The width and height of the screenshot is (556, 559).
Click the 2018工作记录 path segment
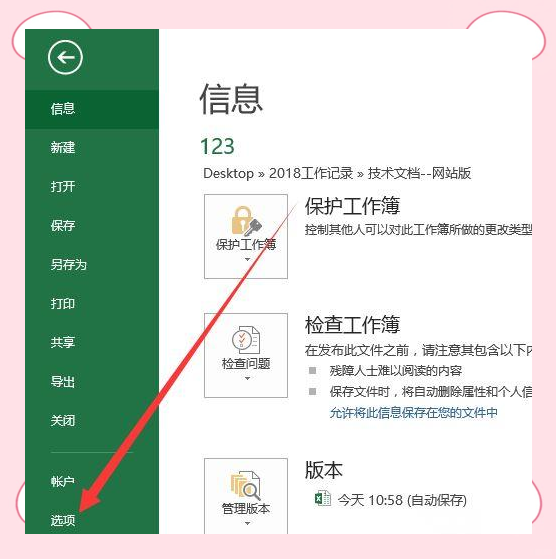[311, 174]
